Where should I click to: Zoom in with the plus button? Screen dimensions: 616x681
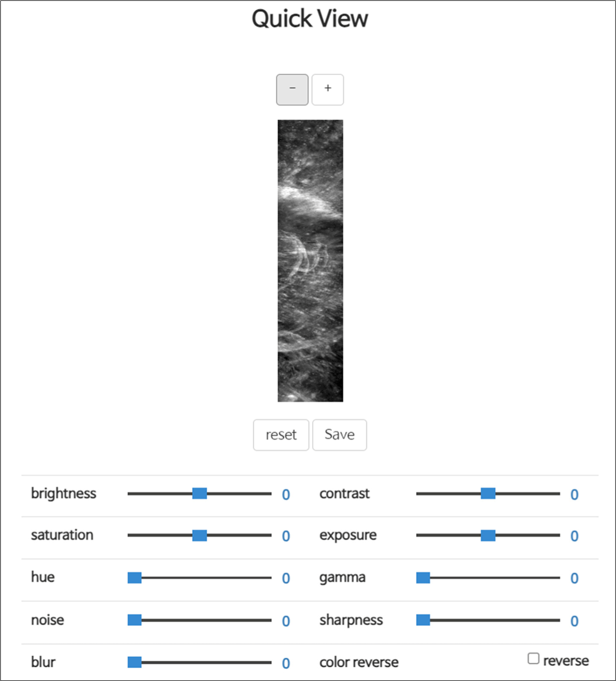[x=327, y=90]
